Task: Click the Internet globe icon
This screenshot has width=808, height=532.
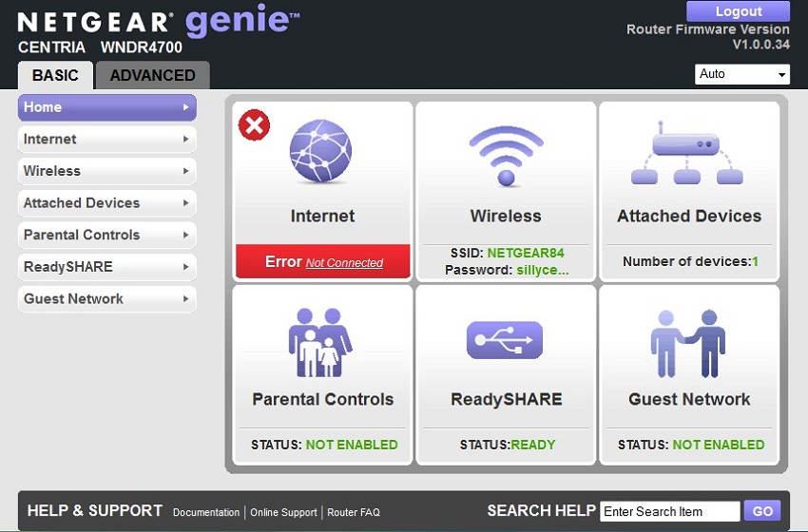Action: 320,151
